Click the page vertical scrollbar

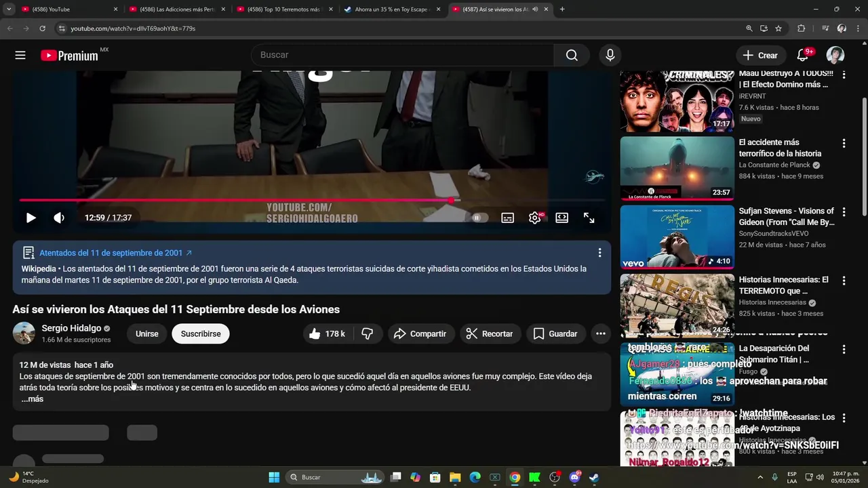[864, 158]
